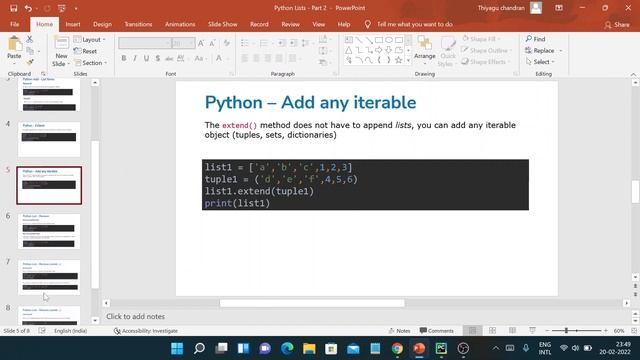Open Microsoft Edge from taskbar
640x360 pixels.
(287, 349)
